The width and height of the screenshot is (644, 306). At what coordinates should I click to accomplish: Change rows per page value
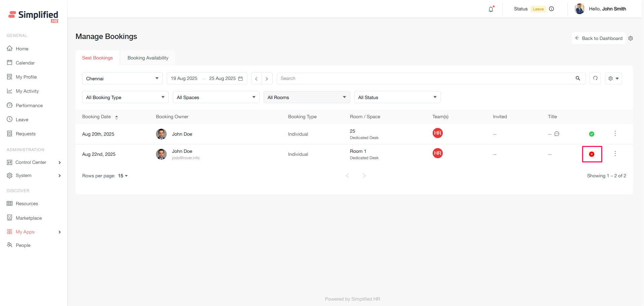pyautogui.click(x=123, y=176)
